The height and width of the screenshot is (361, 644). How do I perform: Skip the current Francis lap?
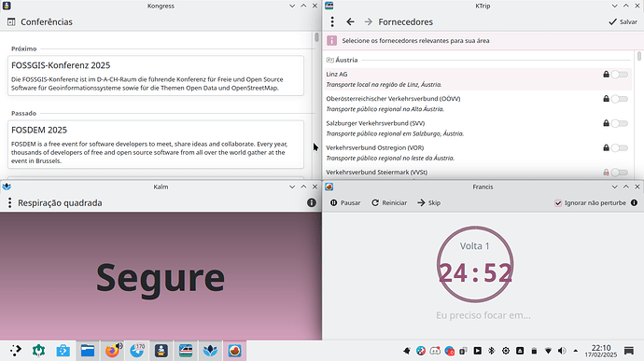428,202
